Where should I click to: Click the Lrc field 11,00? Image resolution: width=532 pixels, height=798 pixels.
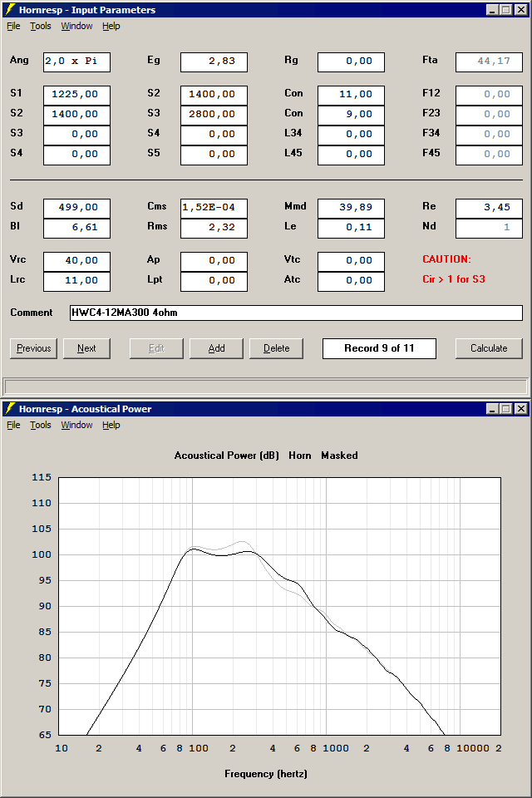(76, 281)
